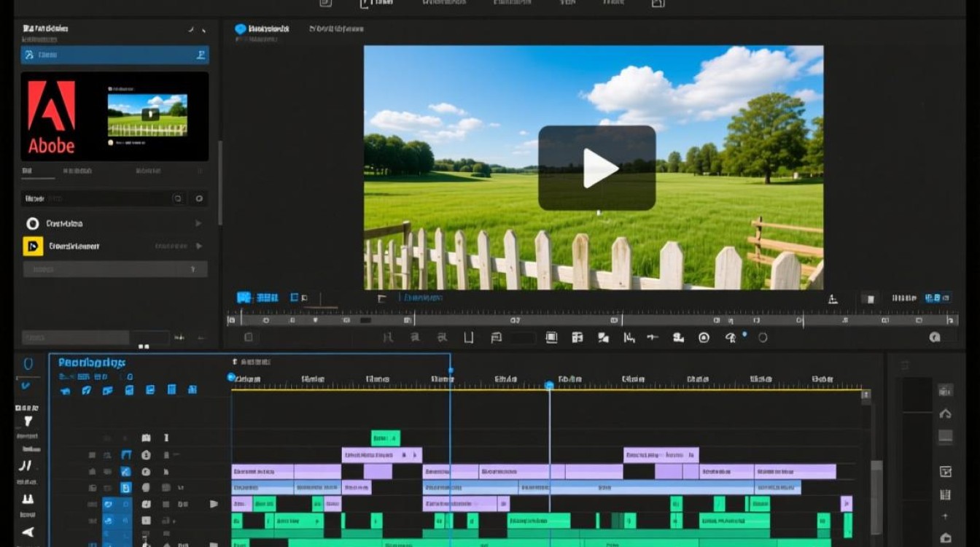
Task: Switch to the grey tab beside the blue tab
Action: click(x=336, y=29)
